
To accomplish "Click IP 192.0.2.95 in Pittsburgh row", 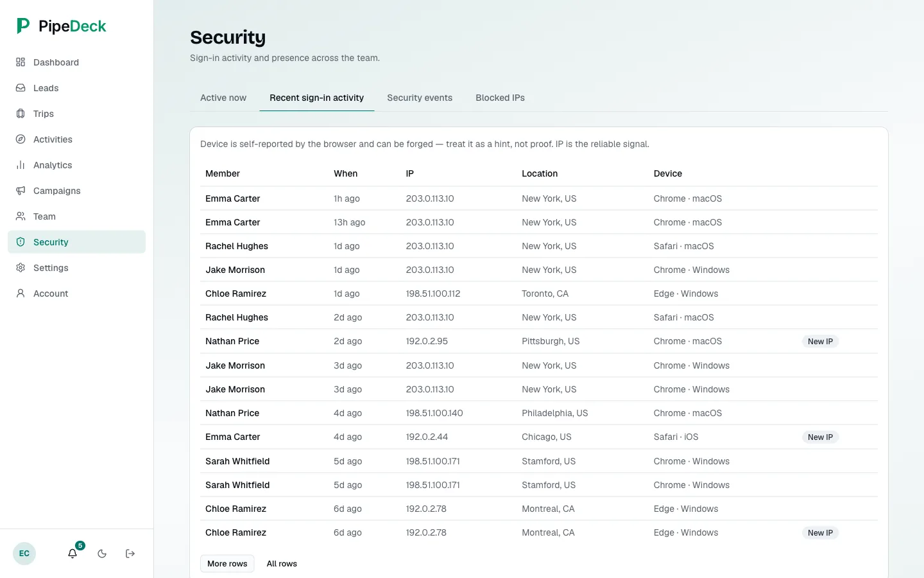I will click(427, 341).
